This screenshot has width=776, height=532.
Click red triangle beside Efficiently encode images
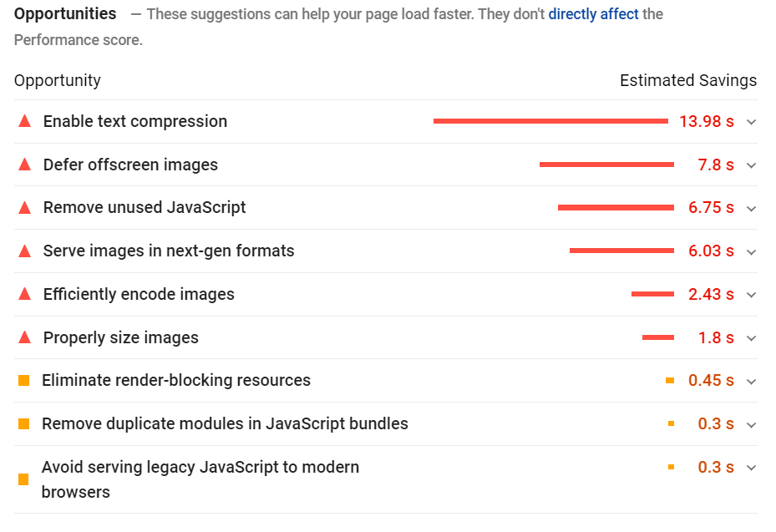(24, 294)
